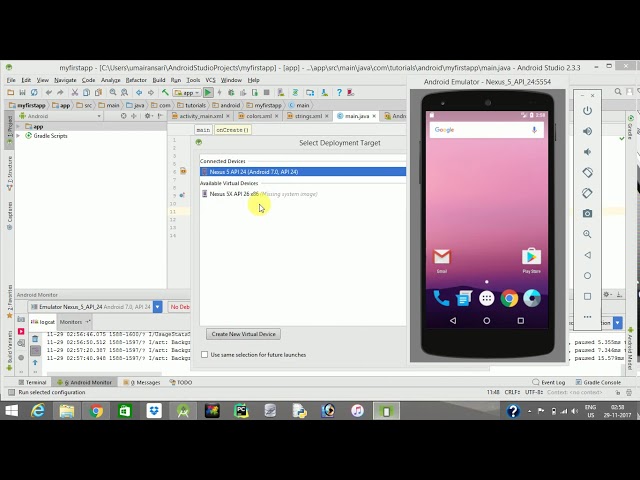Image resolution: width=640 pixels, height=480 pixels.
Task: Click the emulator sidebar Overview square icon
Action: coord(587,296)
